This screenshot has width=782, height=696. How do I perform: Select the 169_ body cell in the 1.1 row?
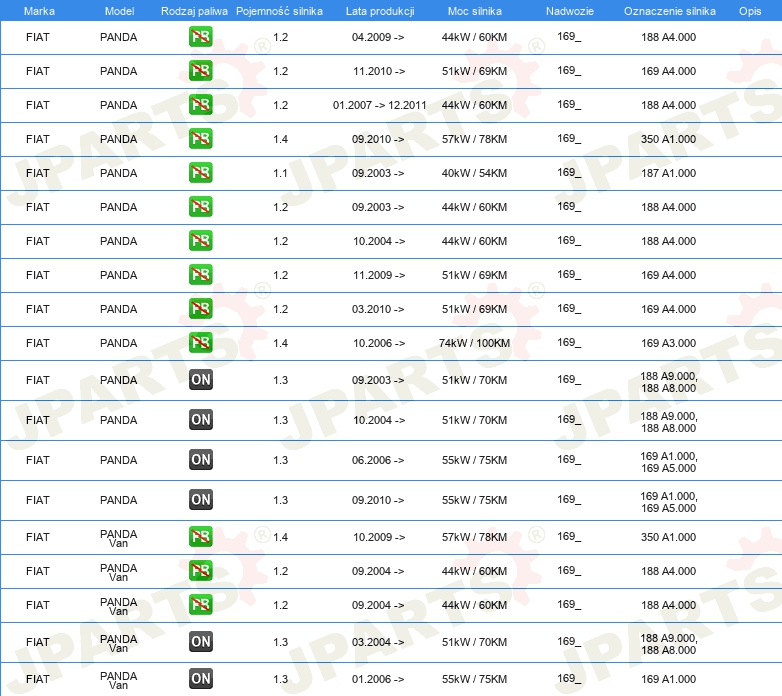(569, 173)
